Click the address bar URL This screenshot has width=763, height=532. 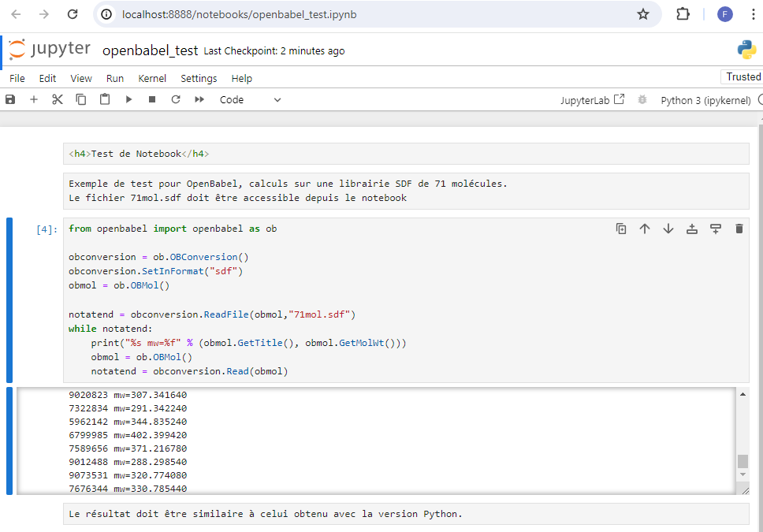click(x=240, y=15)
